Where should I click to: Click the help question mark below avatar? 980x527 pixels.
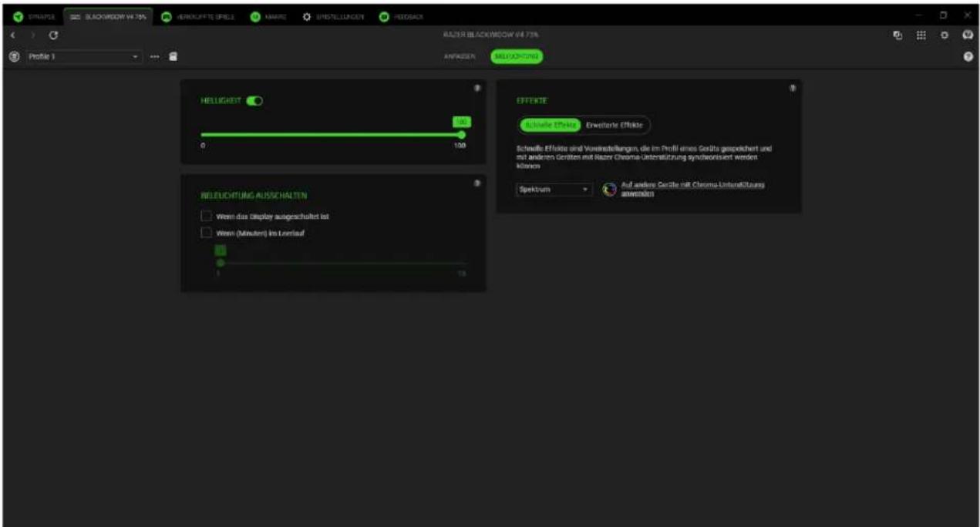point(968,57)
